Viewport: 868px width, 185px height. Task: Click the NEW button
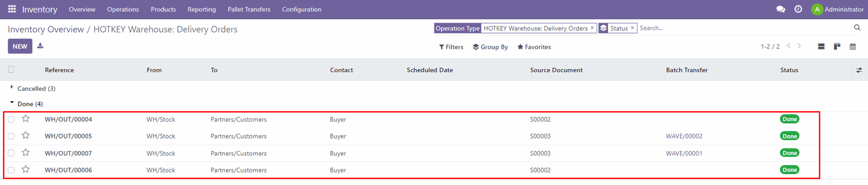click(20, 46)
